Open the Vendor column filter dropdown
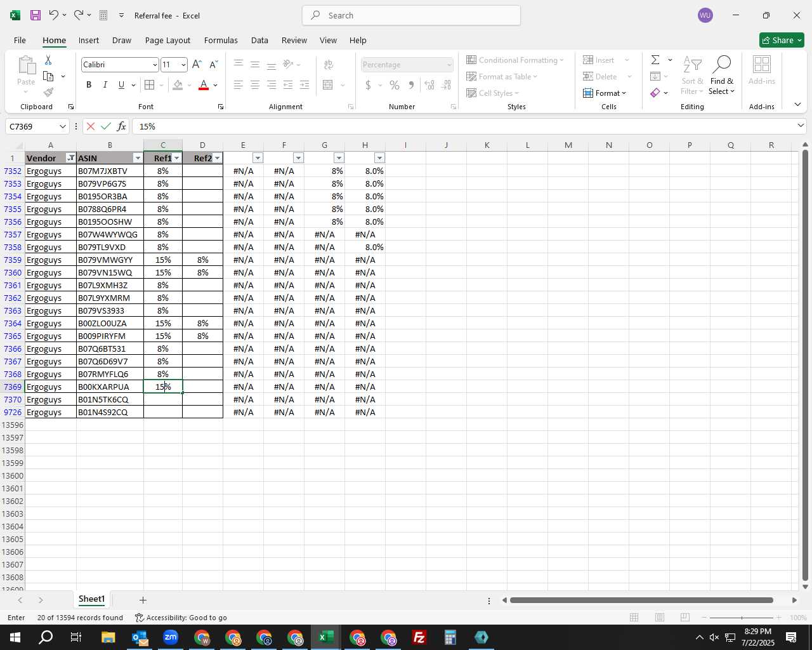Image resolution: width=812 pixels, height=650 pixels. [71, 158]
